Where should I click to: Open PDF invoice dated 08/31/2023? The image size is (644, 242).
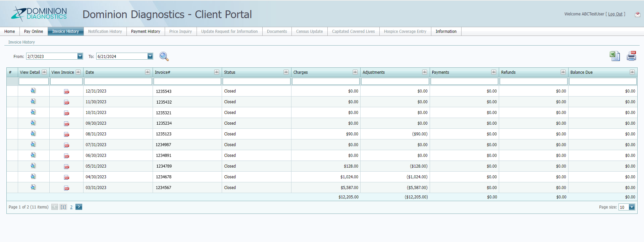[x=67, y=134]
